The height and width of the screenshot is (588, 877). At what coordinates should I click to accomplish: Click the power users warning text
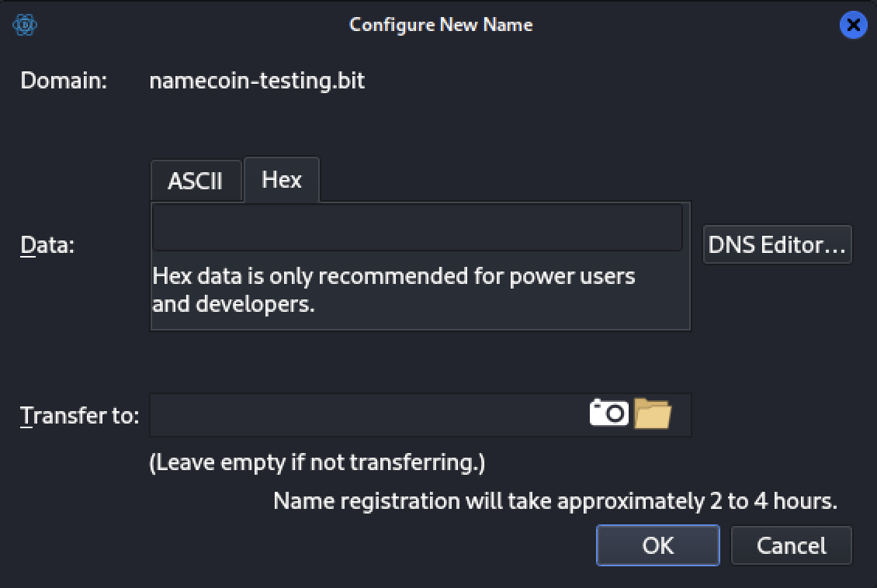[x=390, y=289]
